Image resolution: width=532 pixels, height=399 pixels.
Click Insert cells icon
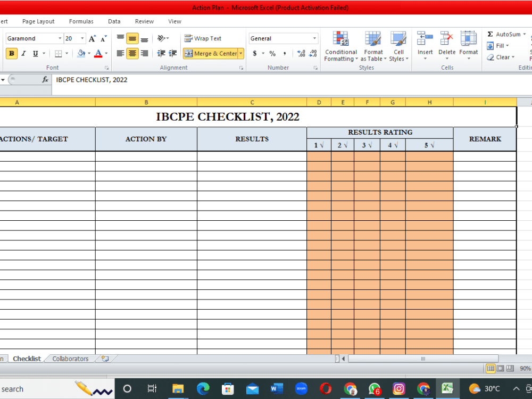425,38
